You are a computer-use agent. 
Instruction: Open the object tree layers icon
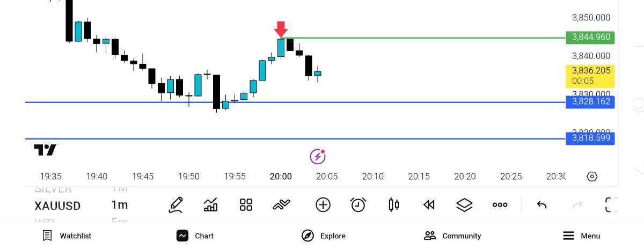tap(464, 205)
